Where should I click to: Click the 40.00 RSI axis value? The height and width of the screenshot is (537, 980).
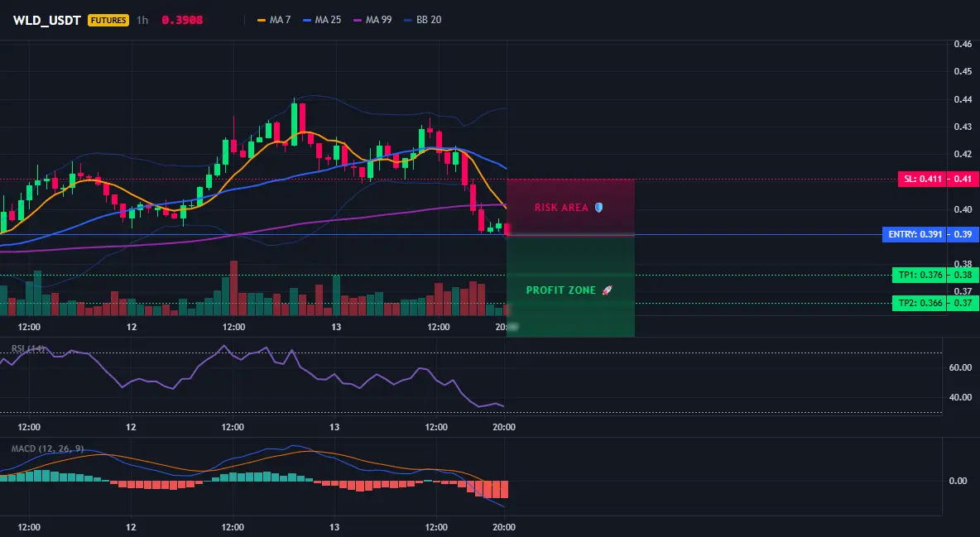pos(960,397)
